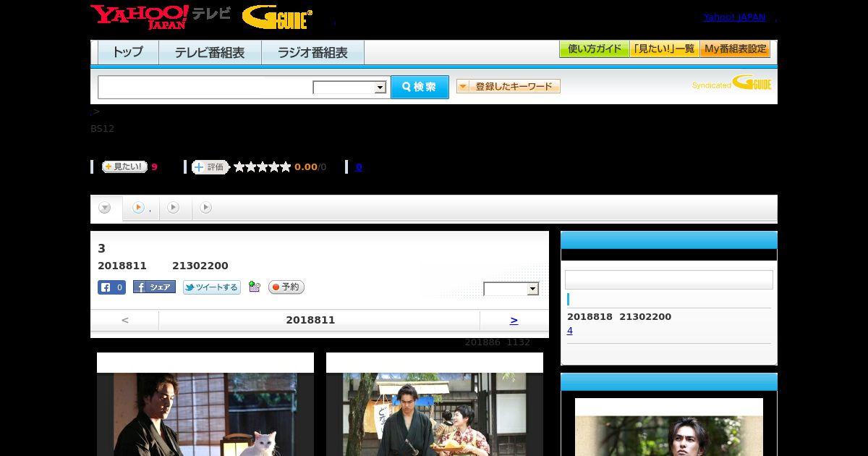The width and height of the screenshot is (868, 456).
Task: Click the G-GUIDE logo in header
Action: [277, 17]
